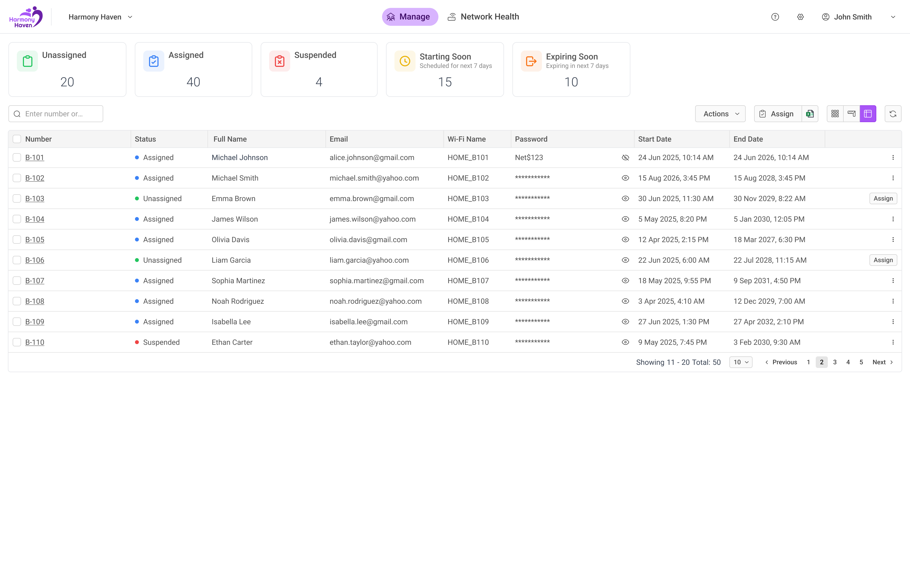Image resolution: width=910 pixels, height=588 pixels.
Task: Check the B-101 row checkbox
Action: click(17, 158)
